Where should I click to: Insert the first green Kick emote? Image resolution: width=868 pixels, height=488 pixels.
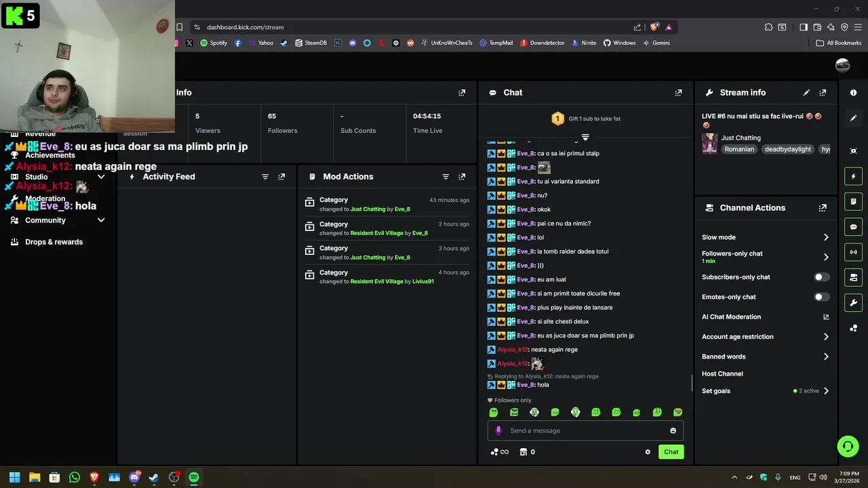[x=494, y=412]
